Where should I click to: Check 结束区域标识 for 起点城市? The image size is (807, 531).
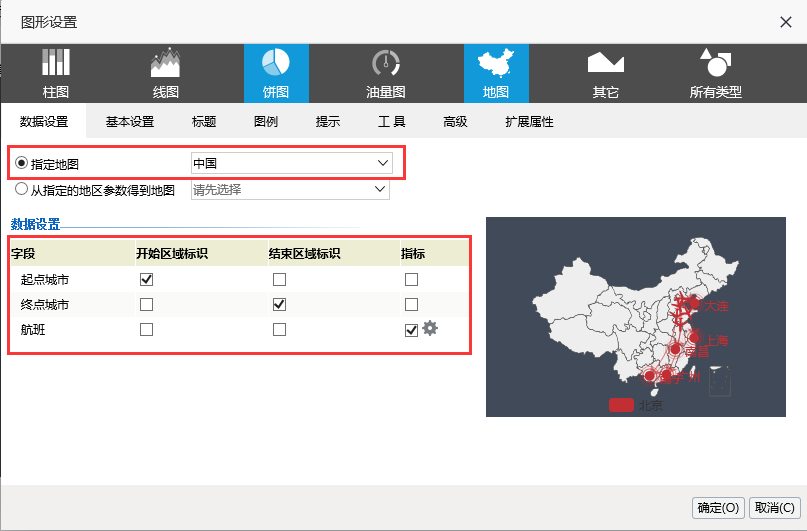tap(279, 279)
